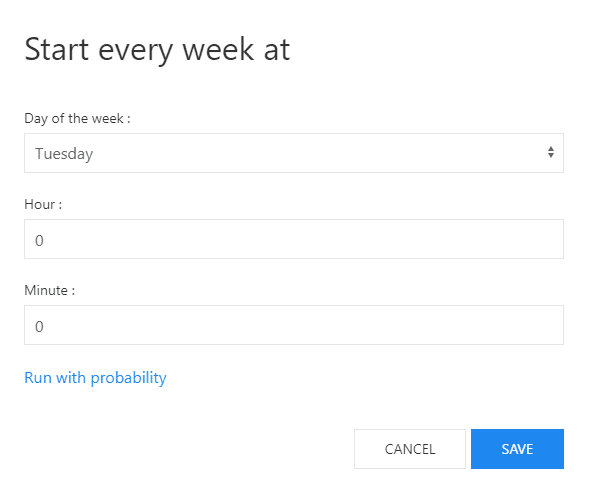Click the 'Minute :' label
Viewport: 589px width, 491px height.
coord(50,290)
